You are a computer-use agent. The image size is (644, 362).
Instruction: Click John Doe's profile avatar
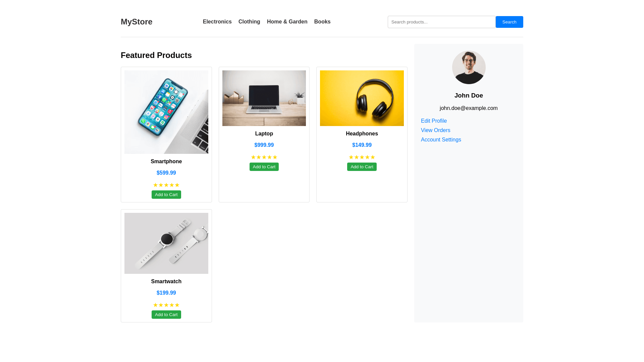[x=469, y=67]
